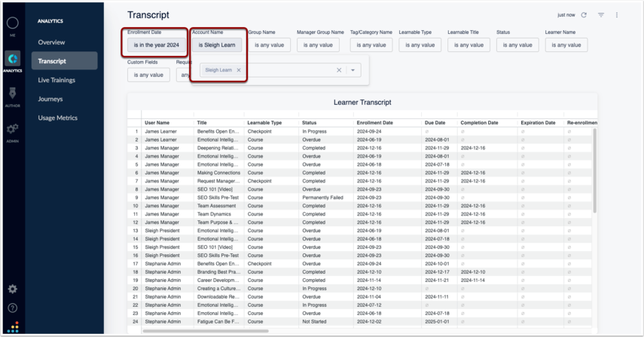Viewport: 644px width, 337px height.
Task: Open the Learnable Title filter
Action: coord(469,44)
